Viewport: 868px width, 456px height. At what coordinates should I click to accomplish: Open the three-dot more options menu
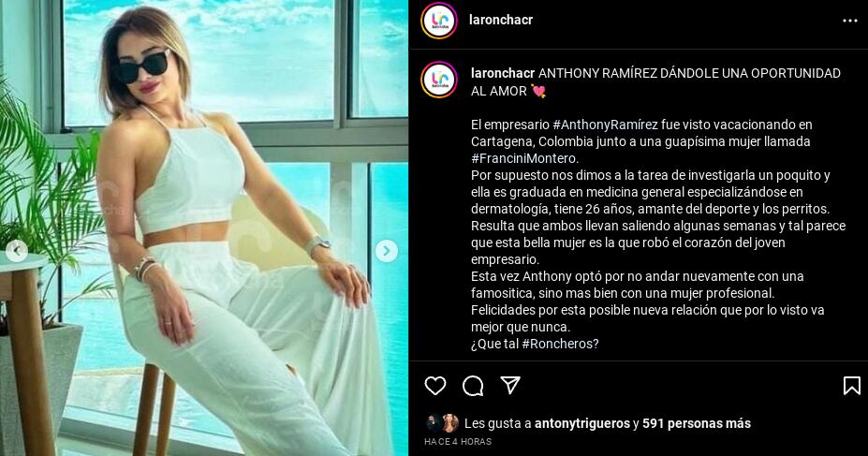point(849,21)
